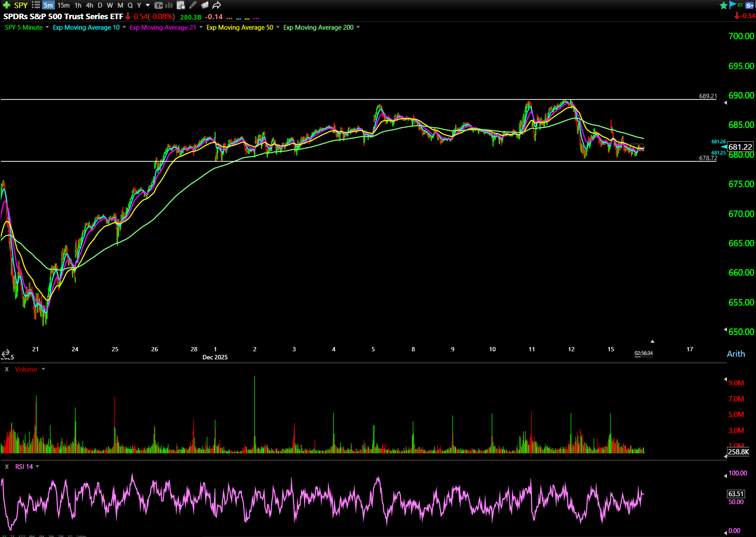Click the green star favorite icon

pyautogui.click(x=724, y=5)
